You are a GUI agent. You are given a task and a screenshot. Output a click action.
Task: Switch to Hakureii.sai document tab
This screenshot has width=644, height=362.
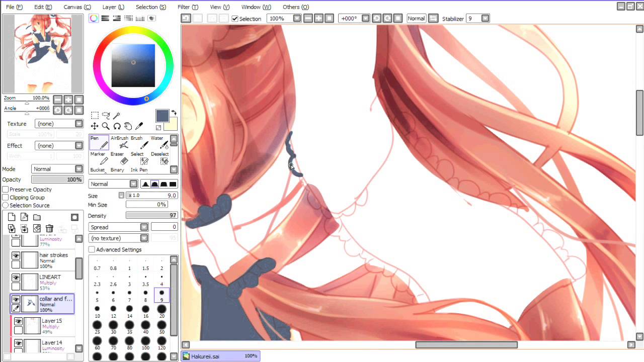220,356
